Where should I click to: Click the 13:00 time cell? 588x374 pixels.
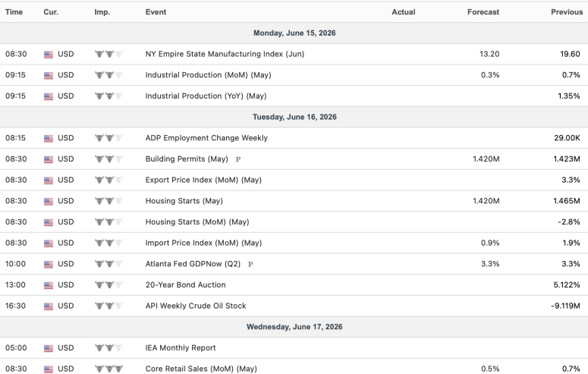click(x=15, y=285)
